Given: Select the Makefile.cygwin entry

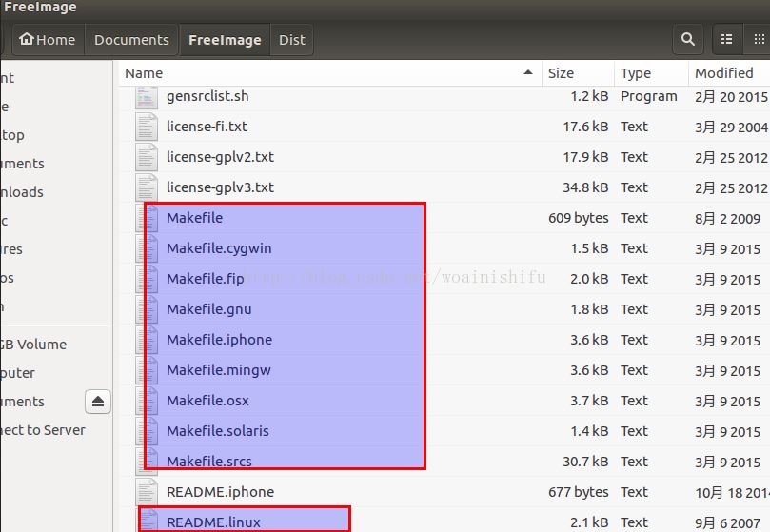Looking at the screenshot, I should [x=219, y=248].
